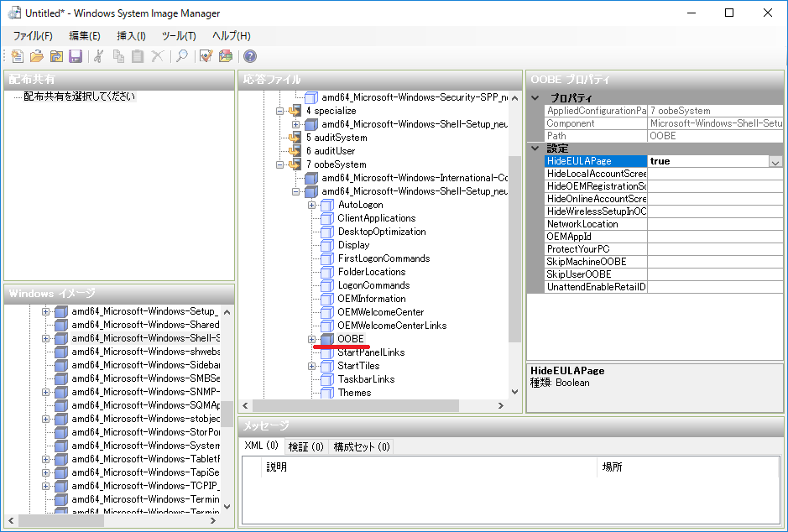Select the TaskbarLinks node
The image size is (788, 532).
click(x=366, y=379)
